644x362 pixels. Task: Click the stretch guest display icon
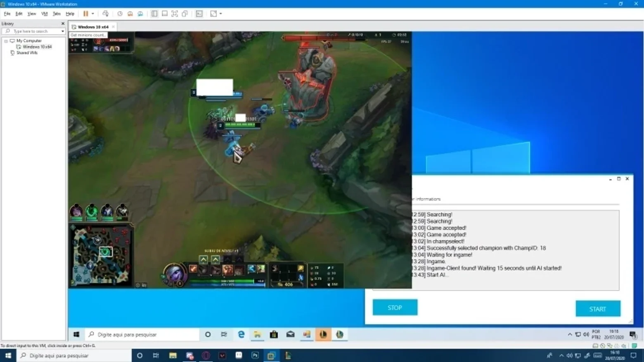(x=213, y=14)
